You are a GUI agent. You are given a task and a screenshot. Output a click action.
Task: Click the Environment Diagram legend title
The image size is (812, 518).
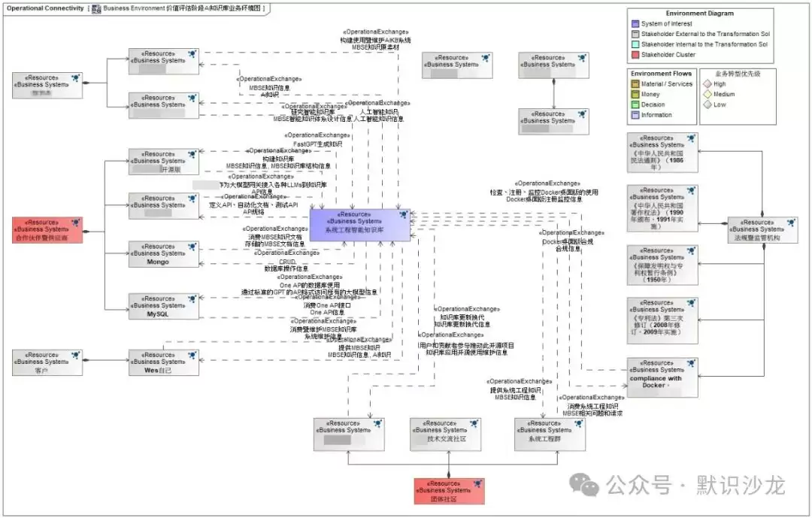pyautogui.click(x=700, y=14)
